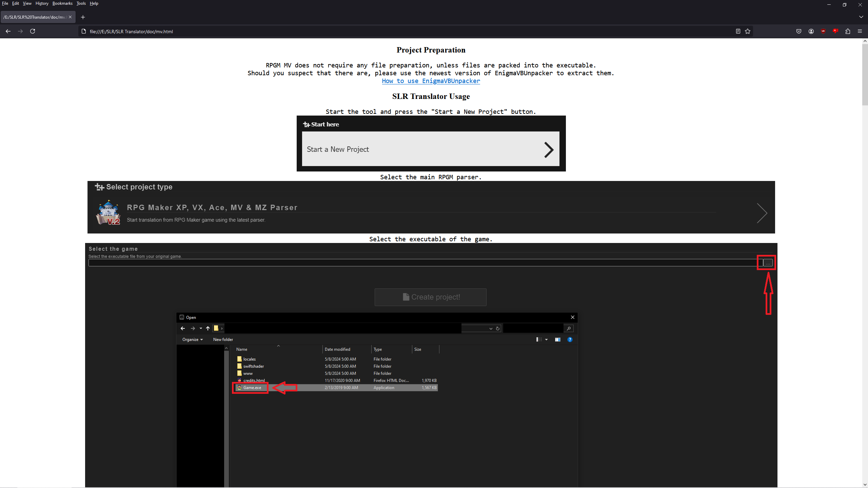This screenshot has width=868, height=488.
Task: Open the Bookmarks menu
Action: point(62,3)
